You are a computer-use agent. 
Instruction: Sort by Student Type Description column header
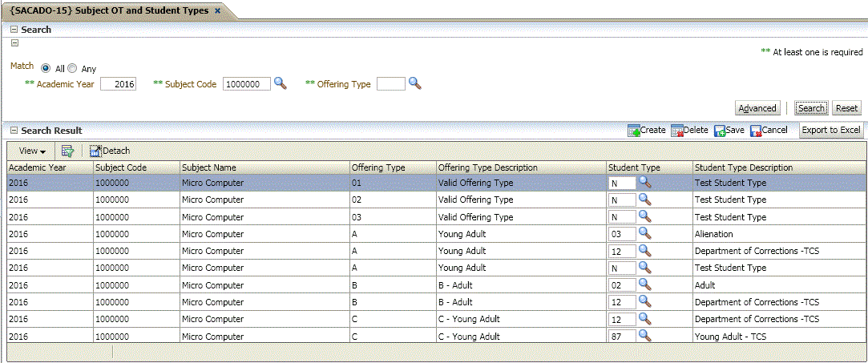point(780,167)
